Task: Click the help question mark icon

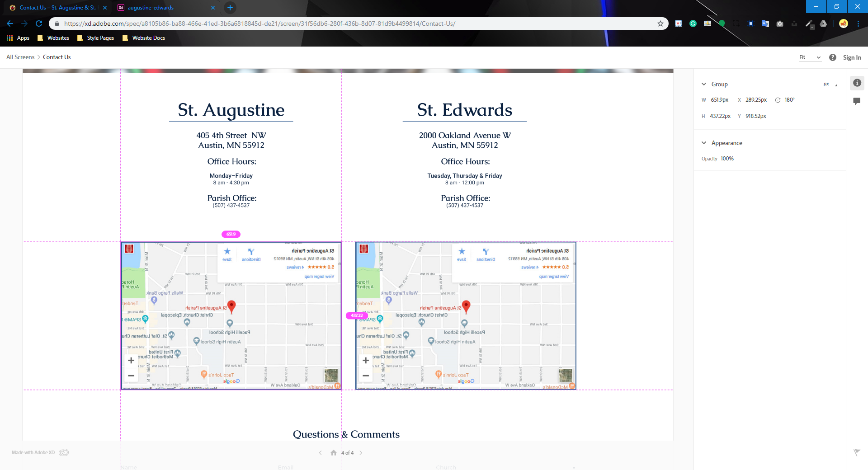Action: [x=832, y=57]
